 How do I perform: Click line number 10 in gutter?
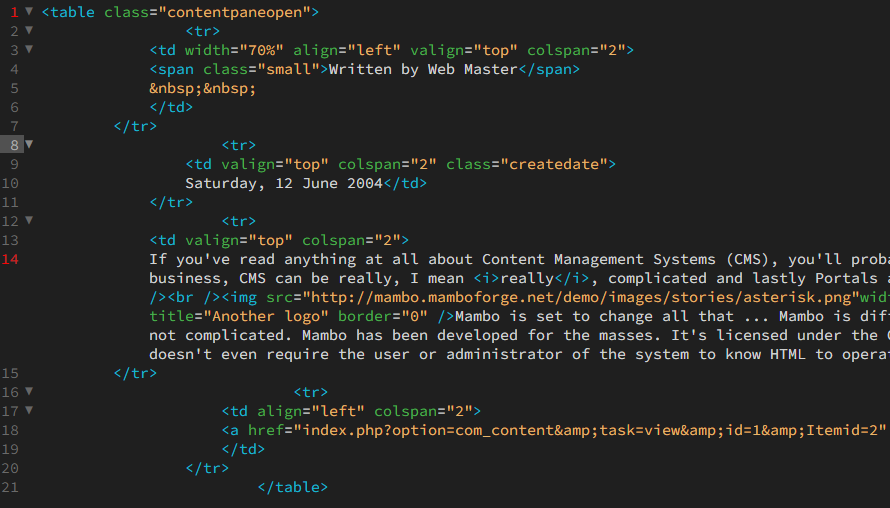click(x=10, y=183)
